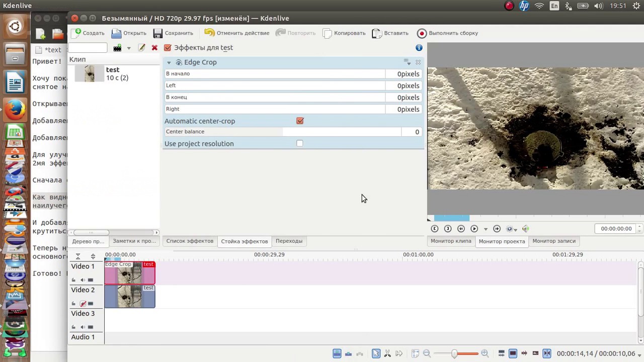Switch to Переходы tab
The image size is (644, 362).
point(289,241)
